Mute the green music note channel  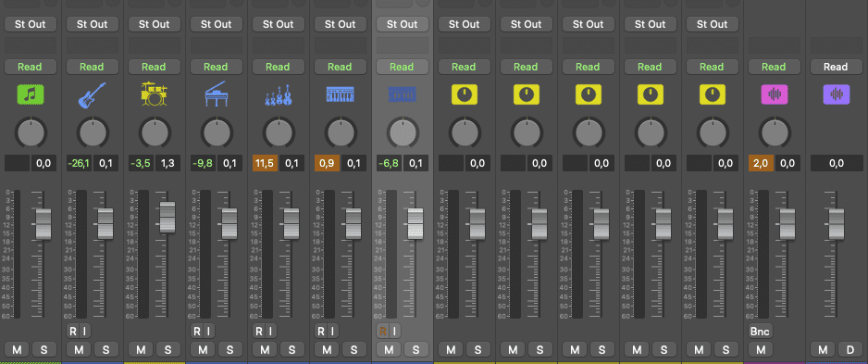click(x=18, y=349)
